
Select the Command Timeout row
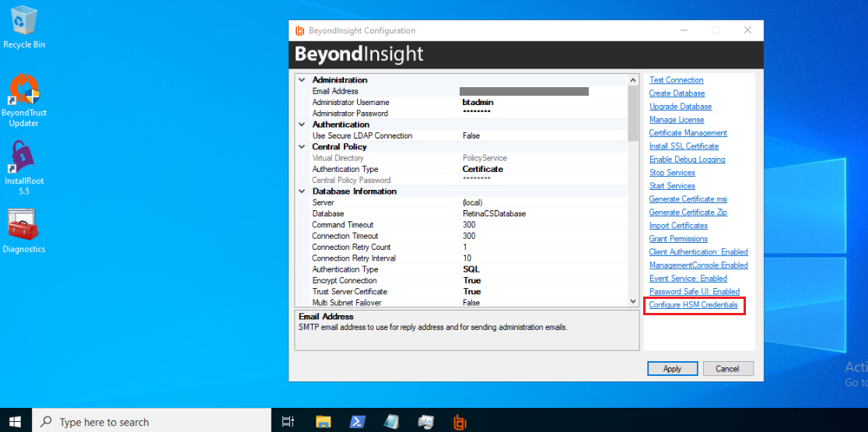469,225
